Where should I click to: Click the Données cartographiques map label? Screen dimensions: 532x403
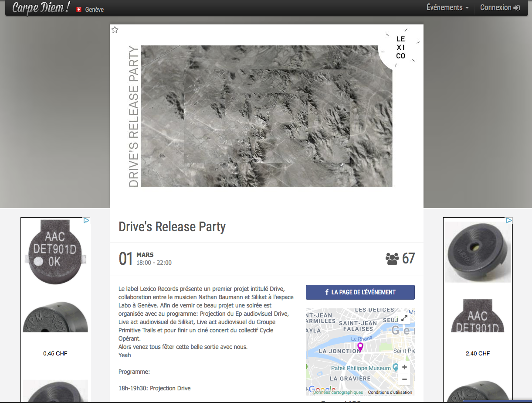338,393
